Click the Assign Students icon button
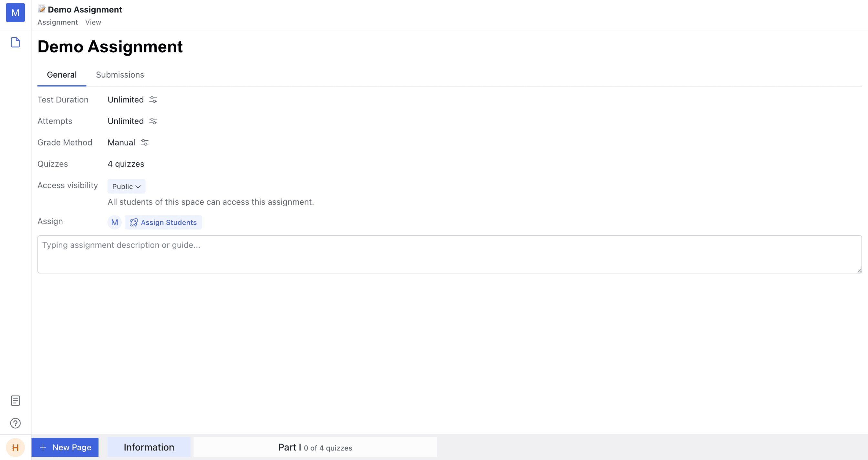868x460 pixels. tap(133, 222)
